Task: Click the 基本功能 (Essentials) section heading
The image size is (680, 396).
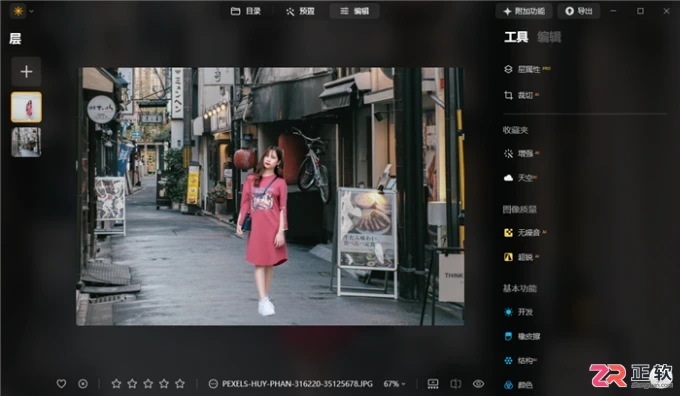Action: tap(520, 288)
